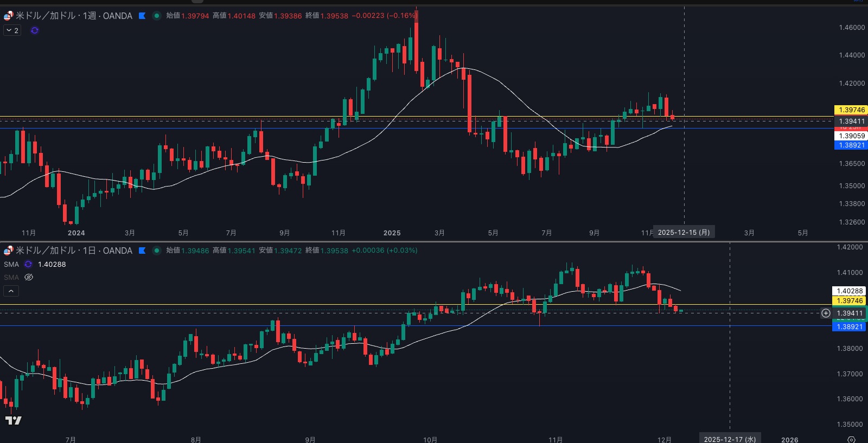Click the purple loading icon beside visible SMA
Viewport: 868px width, 443px height.
[x=28, y=264]
